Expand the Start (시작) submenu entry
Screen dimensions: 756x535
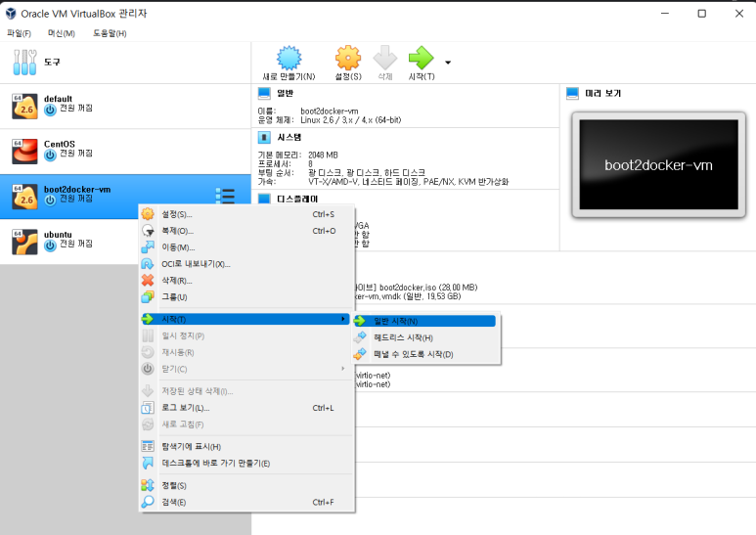tap(245, 319)
